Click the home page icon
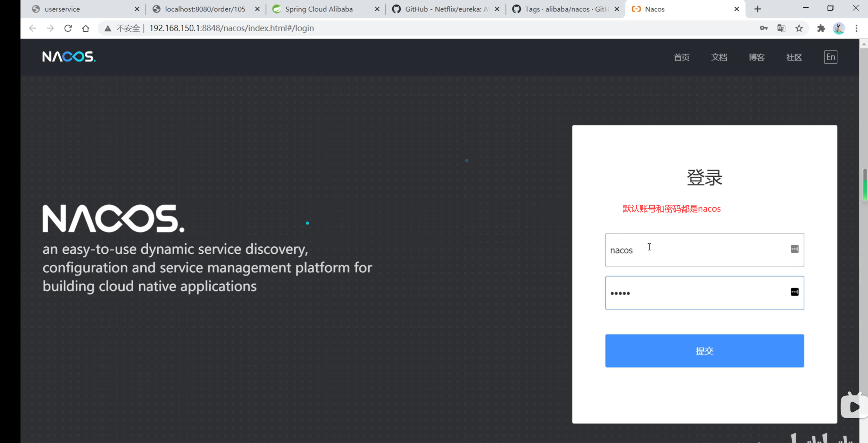This screenshot has width=868, height=443. tap(86, 28)
